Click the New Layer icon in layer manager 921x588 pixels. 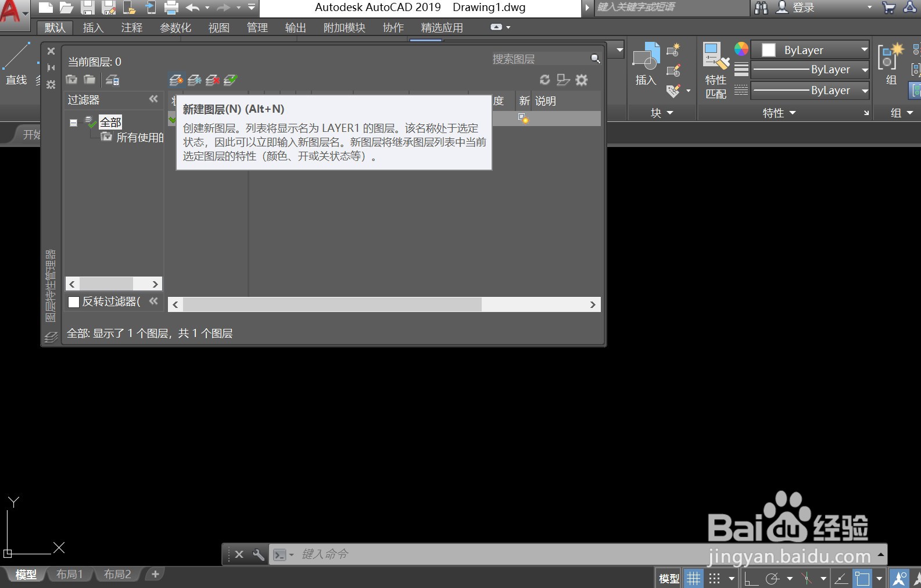click(176, 80)
